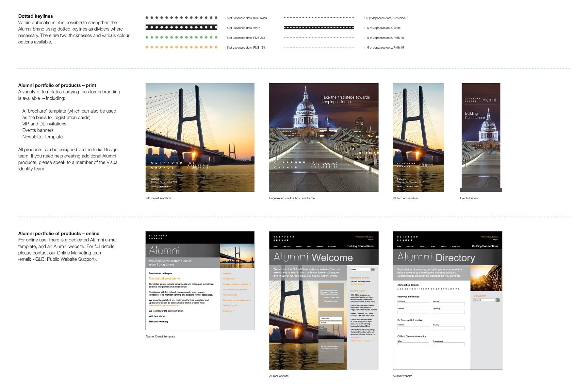Click the white-on-black 5 pt dotted line sample

(182, 27)
